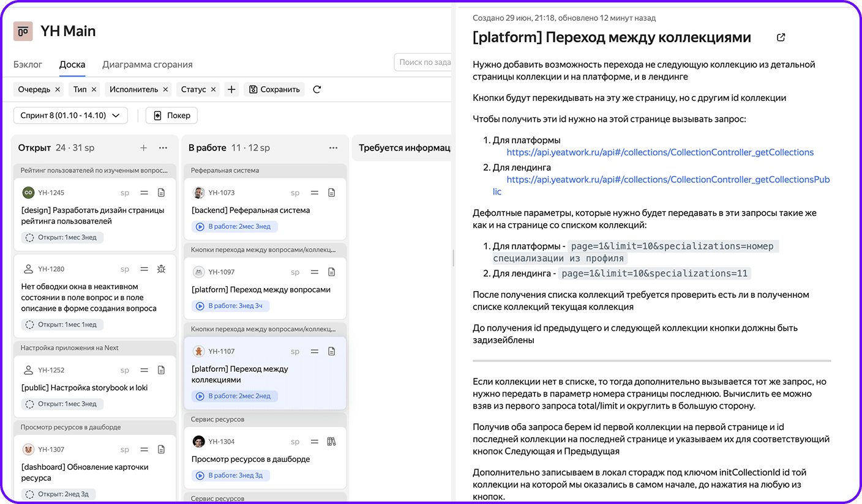Click YH Main board logo icon
The height and width of the screenshot is (504, 862).
(23, 31)
